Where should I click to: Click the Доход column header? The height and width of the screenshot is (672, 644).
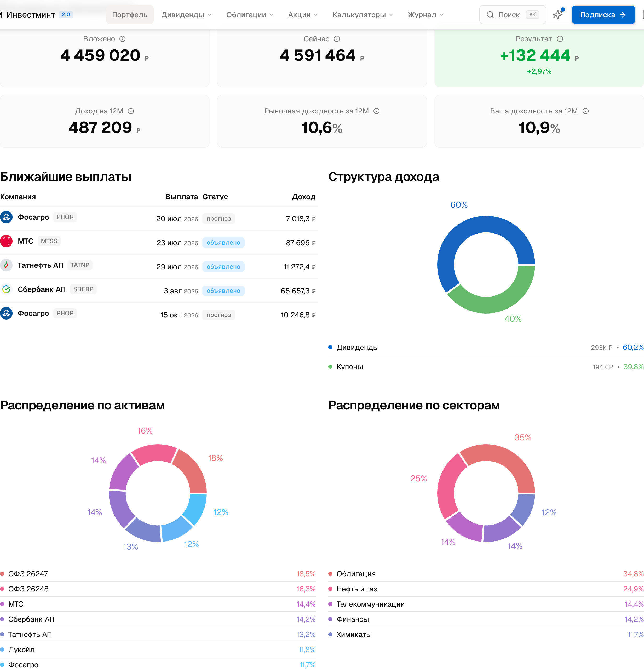(304, 197)
